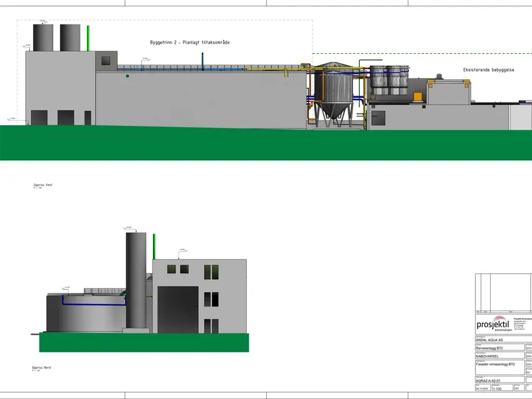Click the 'Eksisterende bebyggelse' label
532x399 pixels.
point(489,70)
